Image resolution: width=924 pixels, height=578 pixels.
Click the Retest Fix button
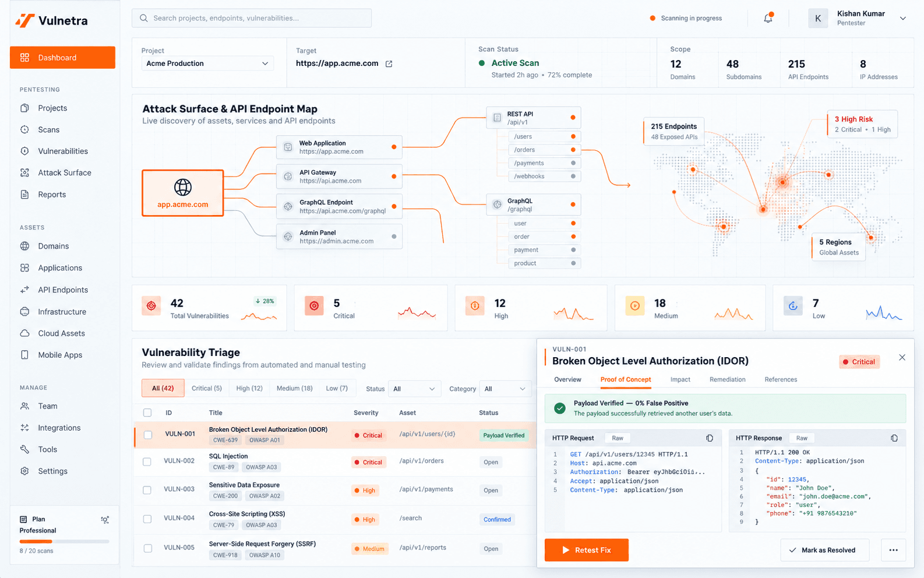coord(587,550)
